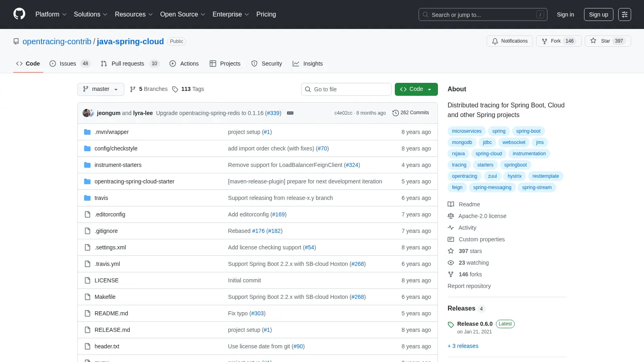
Task: Open the Pricing page
Action: coord(266,14)
